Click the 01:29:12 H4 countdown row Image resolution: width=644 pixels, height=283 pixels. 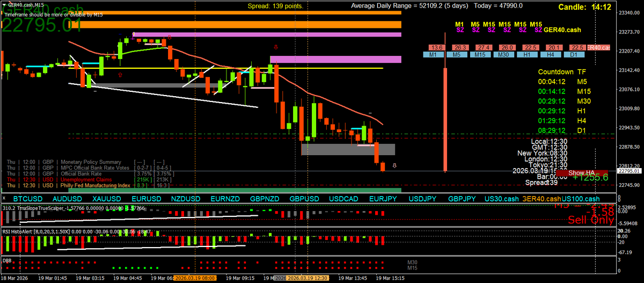coord(563,120)
